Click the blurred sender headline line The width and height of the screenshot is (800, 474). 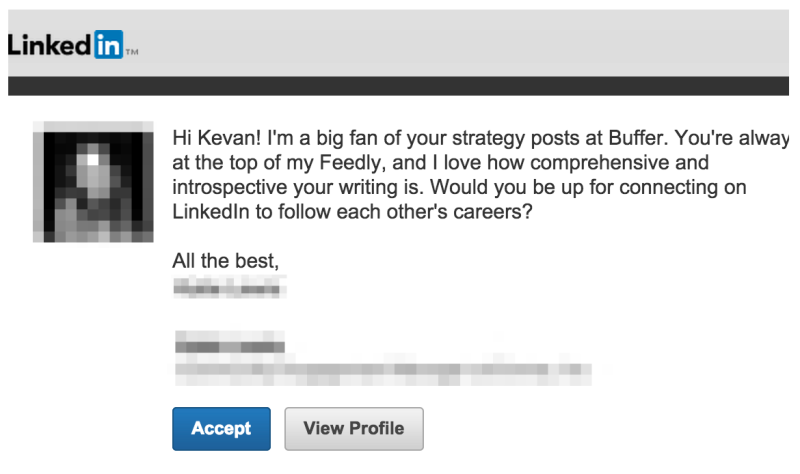click(383, 369)
